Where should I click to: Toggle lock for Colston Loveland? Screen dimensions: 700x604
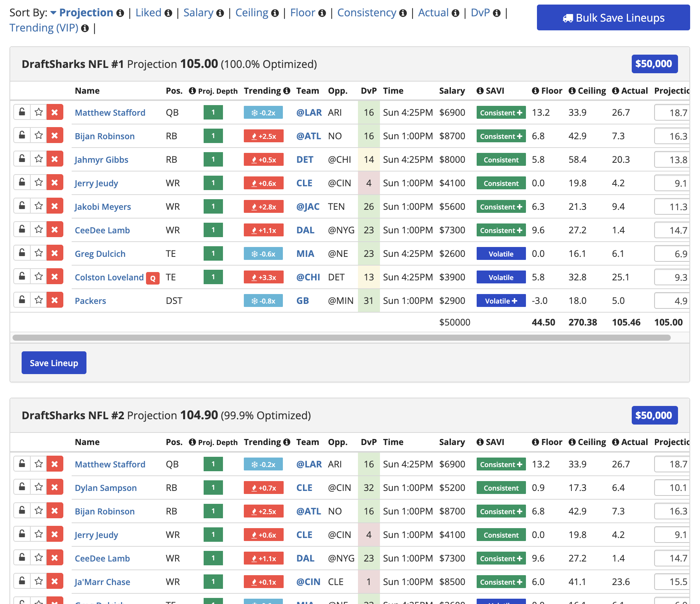(22, 277)
